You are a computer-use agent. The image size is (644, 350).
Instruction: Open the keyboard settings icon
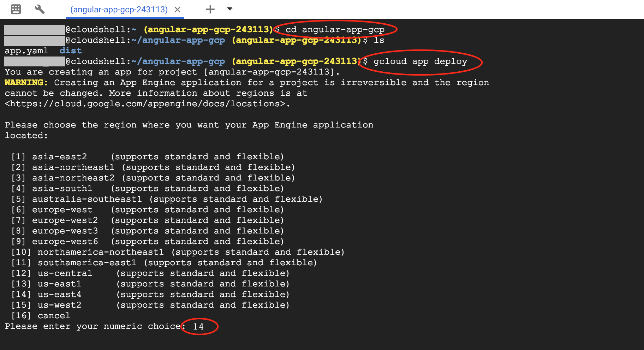pyautogui.click(x=16, y=9)
